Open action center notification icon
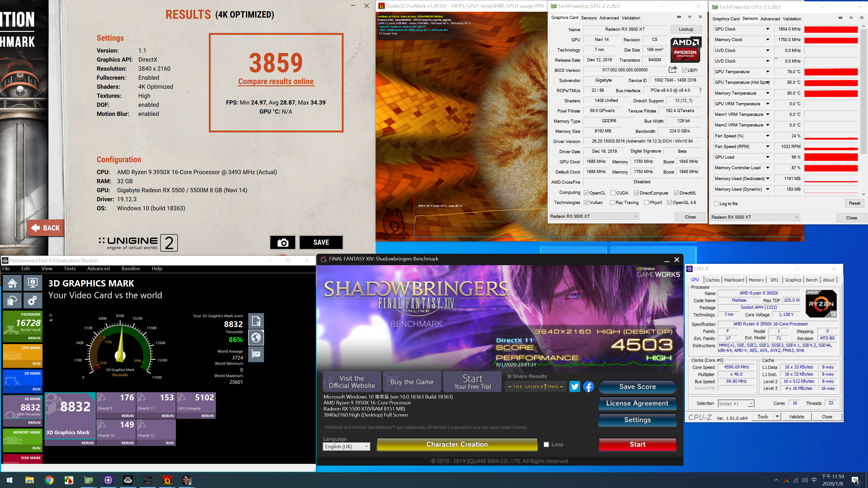The image size is (868, 488). (x=856, y=480)
